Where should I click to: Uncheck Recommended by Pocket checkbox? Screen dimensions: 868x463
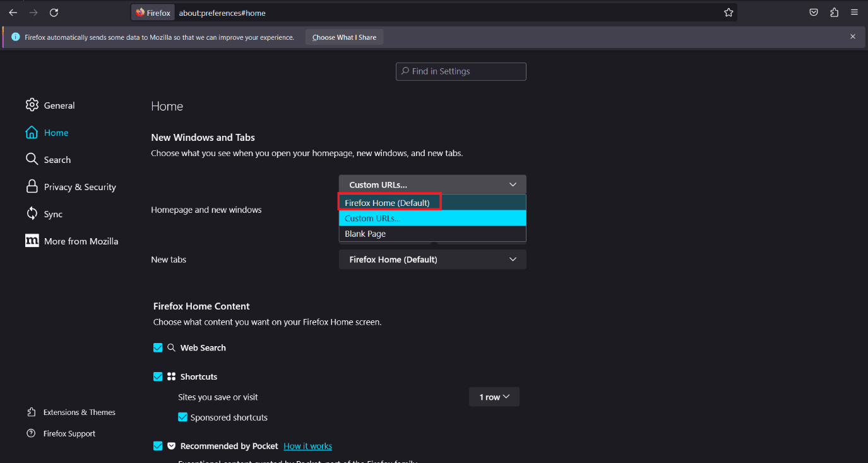[158, 446]
